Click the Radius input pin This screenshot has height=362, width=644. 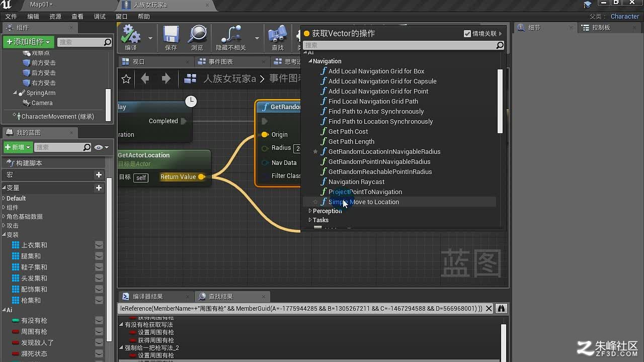[265, 148]
